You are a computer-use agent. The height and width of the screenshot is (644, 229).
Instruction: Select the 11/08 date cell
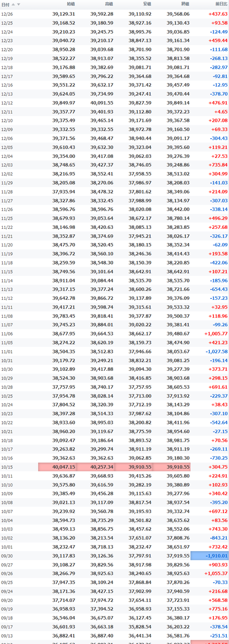click(x=7, y=316)
